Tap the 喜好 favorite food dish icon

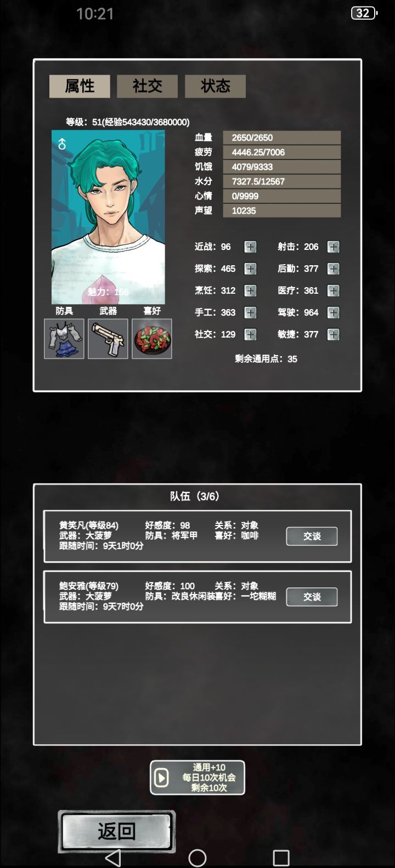(152, 339)
